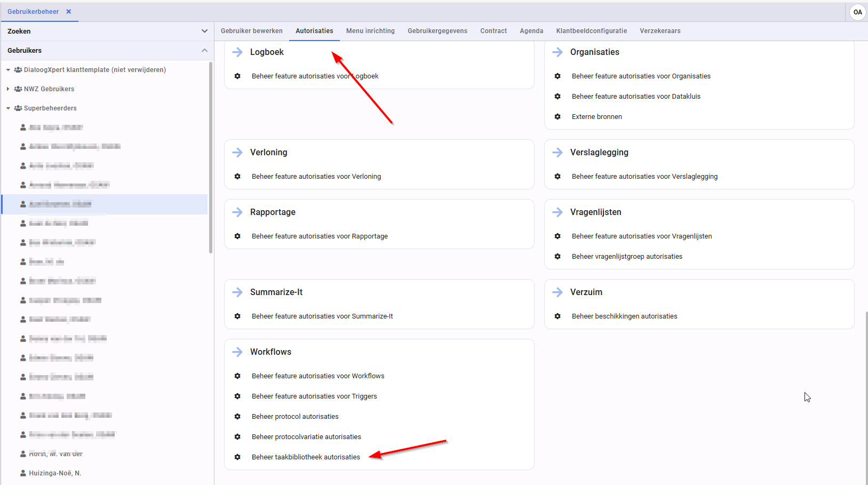The image size is (868, 485).
Task: Select the NWZ Gebruikers group
Action: (49, 89)
